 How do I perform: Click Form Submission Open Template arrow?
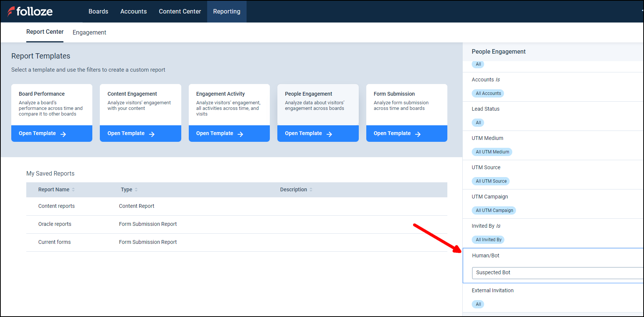[418, 134]
